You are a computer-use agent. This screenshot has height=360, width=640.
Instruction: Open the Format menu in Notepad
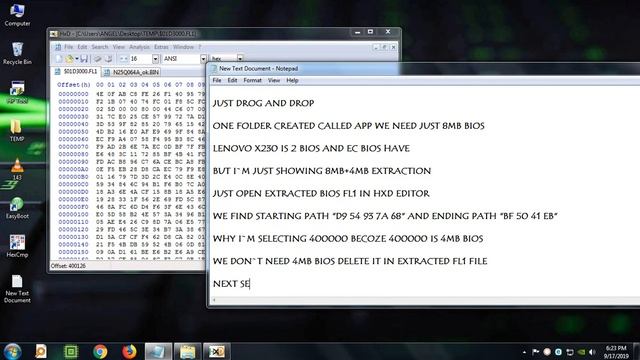[x=252, y=80]
